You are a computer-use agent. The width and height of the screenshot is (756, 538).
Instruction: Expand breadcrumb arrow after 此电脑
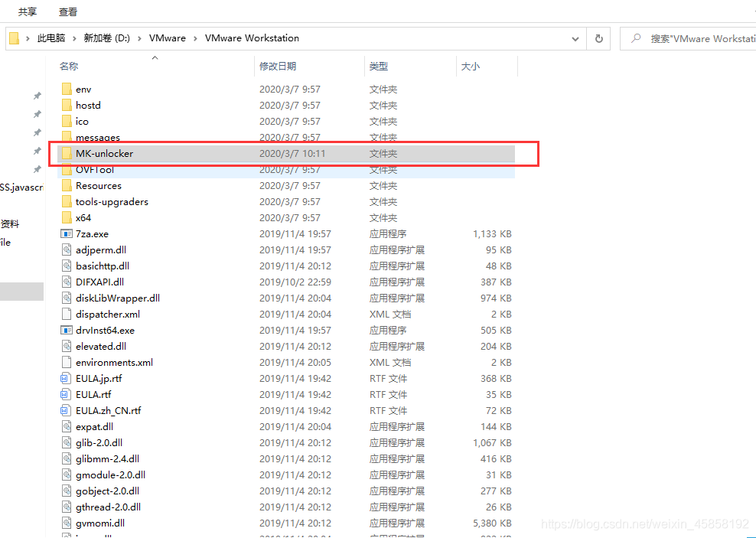point(74,38)
